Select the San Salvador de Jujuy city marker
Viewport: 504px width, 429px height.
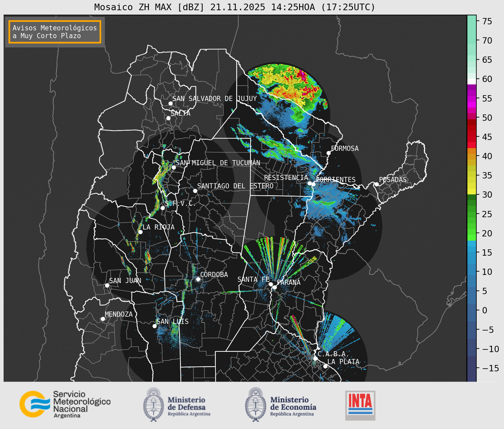[170, 103]
